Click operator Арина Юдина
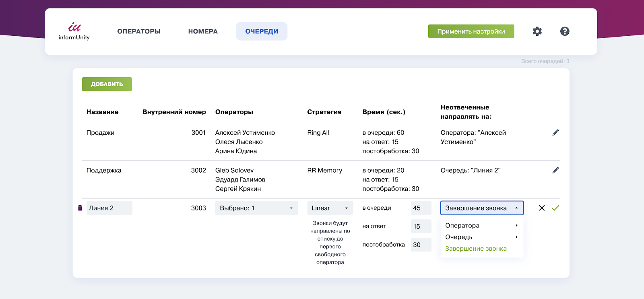Viewport: 644px width, 299px height. click(236, 151)
